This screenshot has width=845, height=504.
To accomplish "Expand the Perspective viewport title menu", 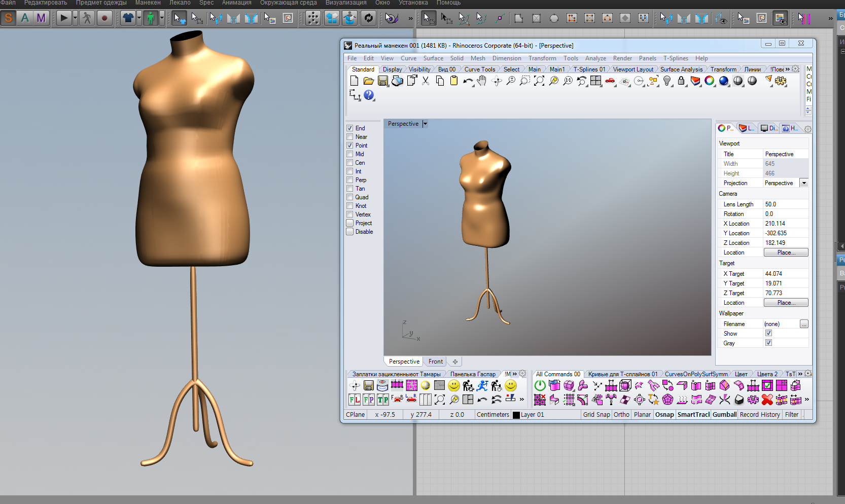I will [x=425, y=124].
